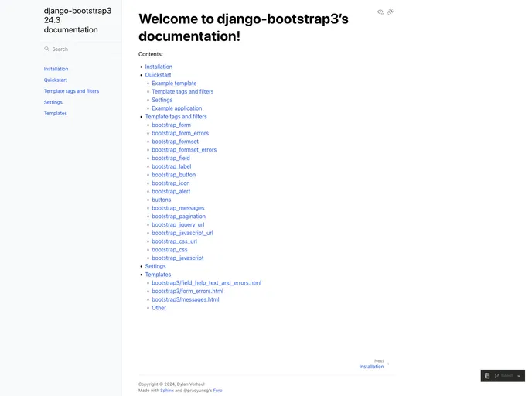The height and width of the screenshot is (396, 532).
Task: Click the version branch icon in flyout
Action: (x=496, y=376)
